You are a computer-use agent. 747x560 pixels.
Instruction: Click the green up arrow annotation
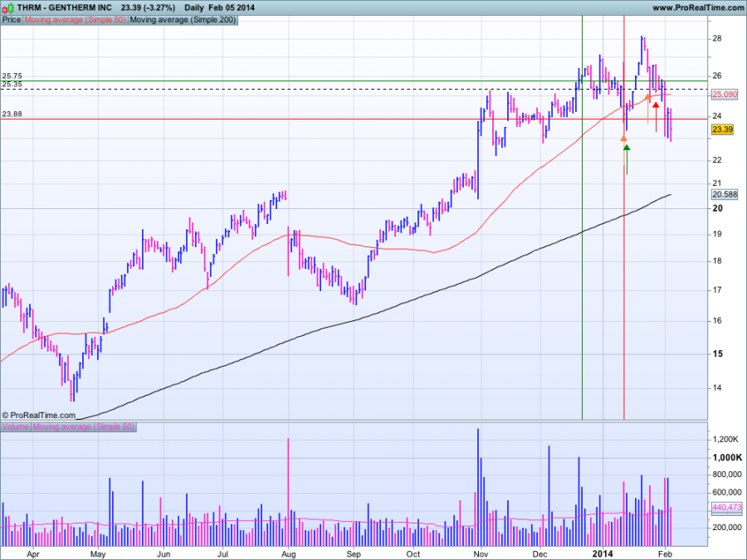627,159
